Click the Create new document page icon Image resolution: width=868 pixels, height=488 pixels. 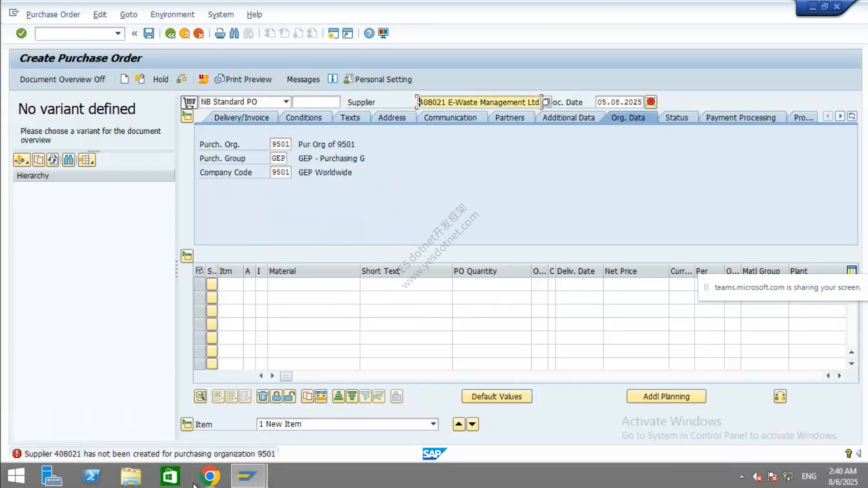[x=124, y=79]
